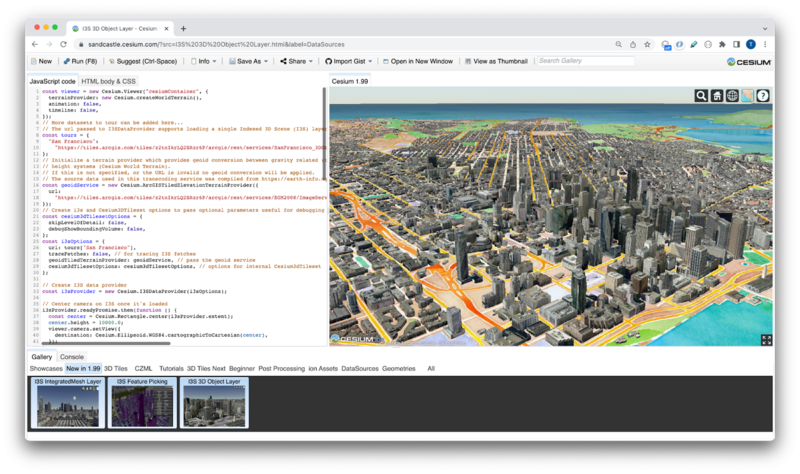Click the browser back arrow
Screen dimensions: 800x474
35,44
